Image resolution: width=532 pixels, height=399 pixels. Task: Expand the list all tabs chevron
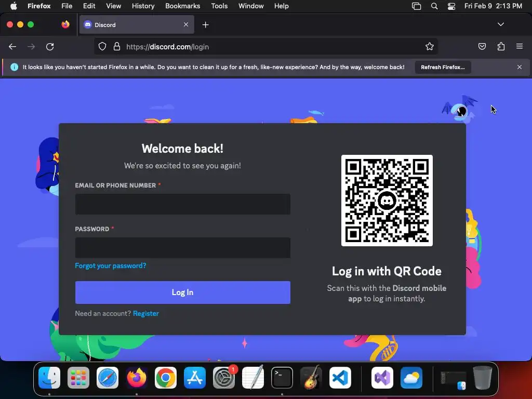tap(501, 24)
